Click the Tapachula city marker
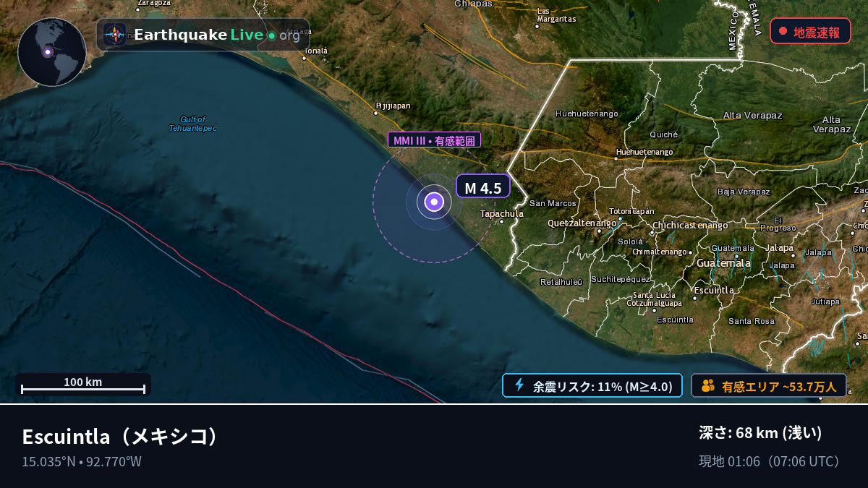Viewport: 868px width, 488px height. point(502,221)
